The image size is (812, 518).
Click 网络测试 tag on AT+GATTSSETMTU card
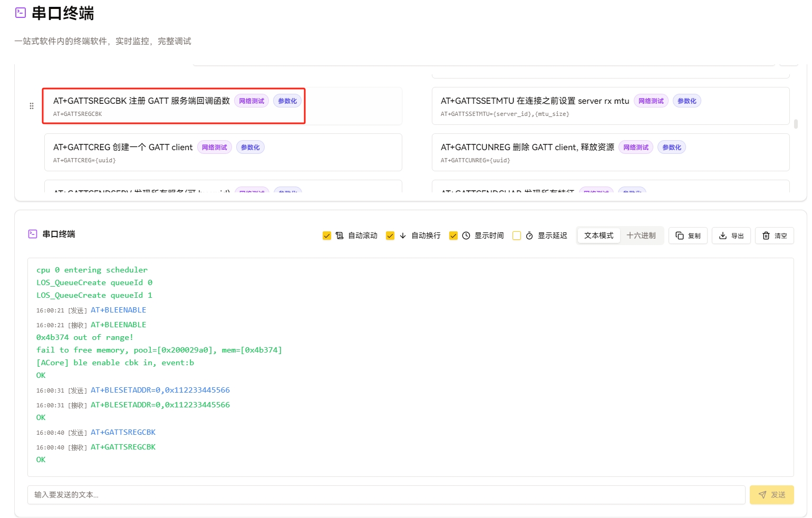pos(651,101)
